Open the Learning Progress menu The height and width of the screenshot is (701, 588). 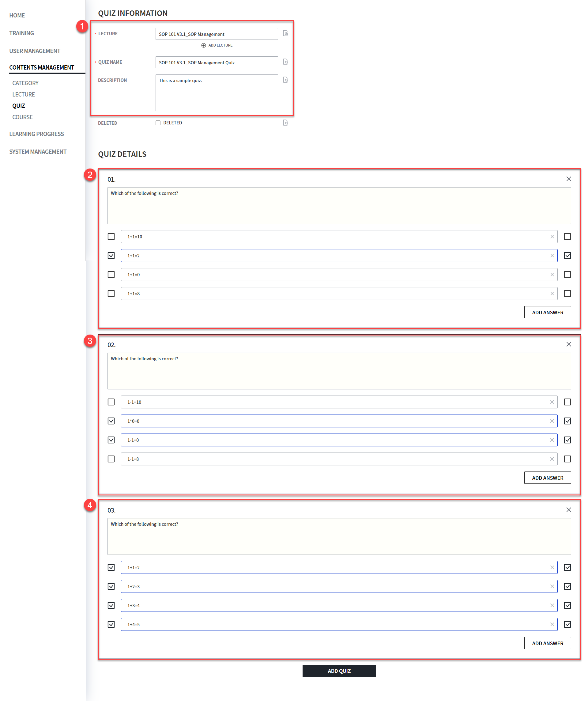(x=36, y=134)
